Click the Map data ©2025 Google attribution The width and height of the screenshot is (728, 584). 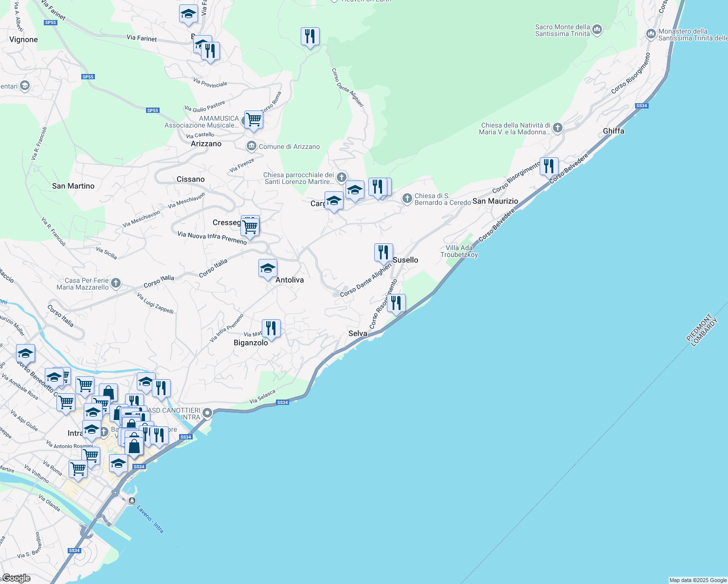697,580
